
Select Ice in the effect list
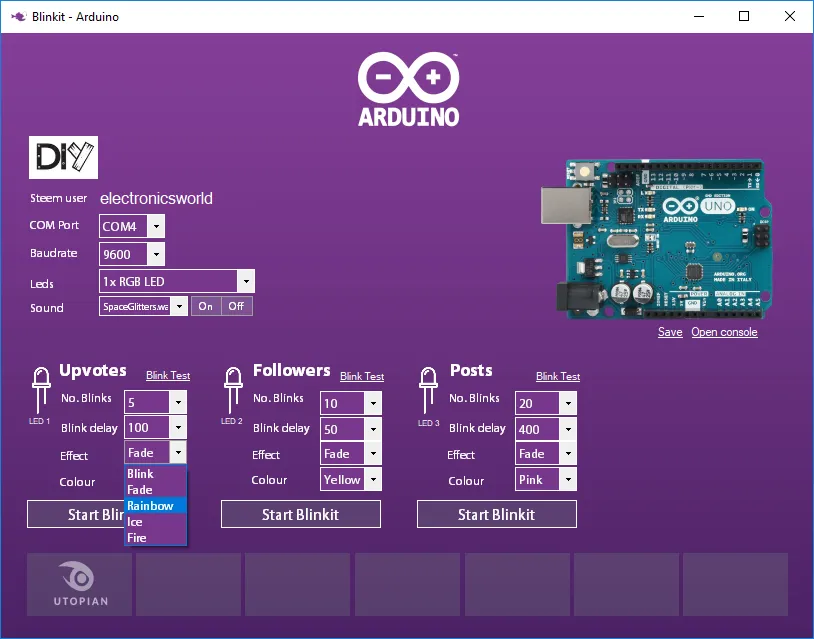(x=156, y=522)
